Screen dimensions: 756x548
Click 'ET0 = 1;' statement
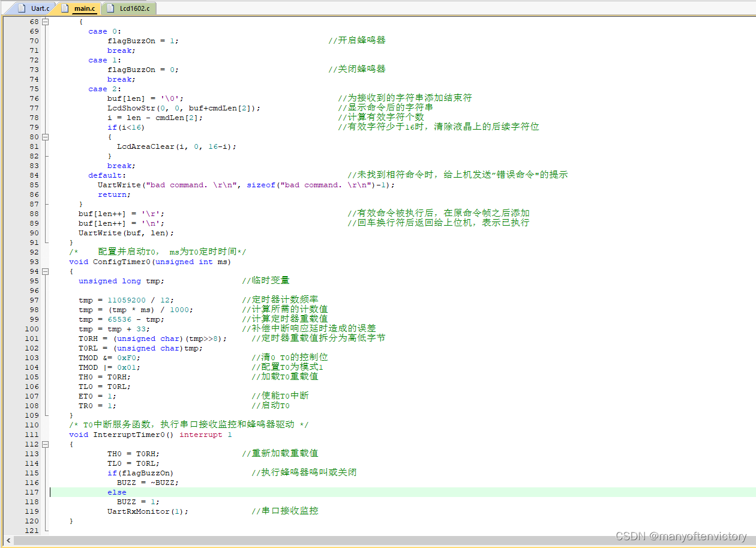(x=97, y=396)
